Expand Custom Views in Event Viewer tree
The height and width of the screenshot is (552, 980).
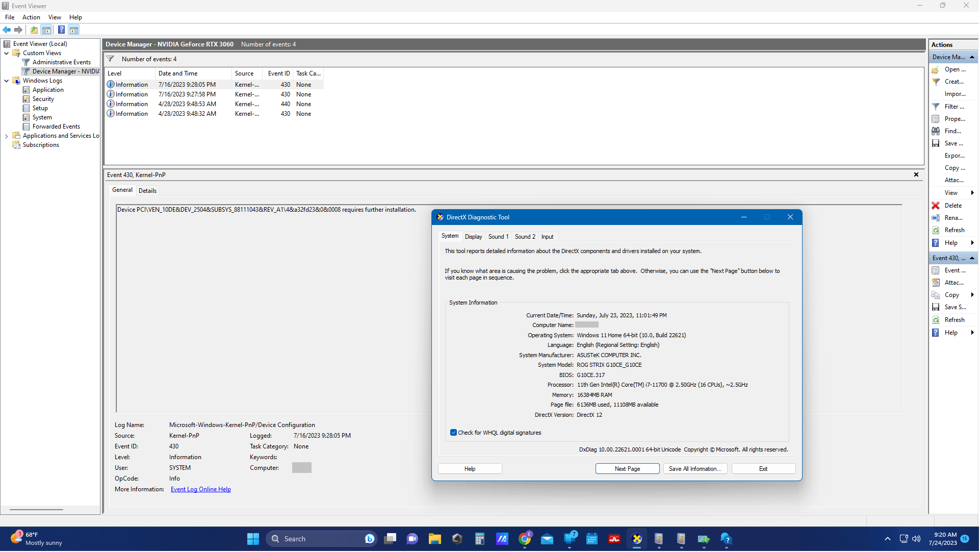(6, 53)
